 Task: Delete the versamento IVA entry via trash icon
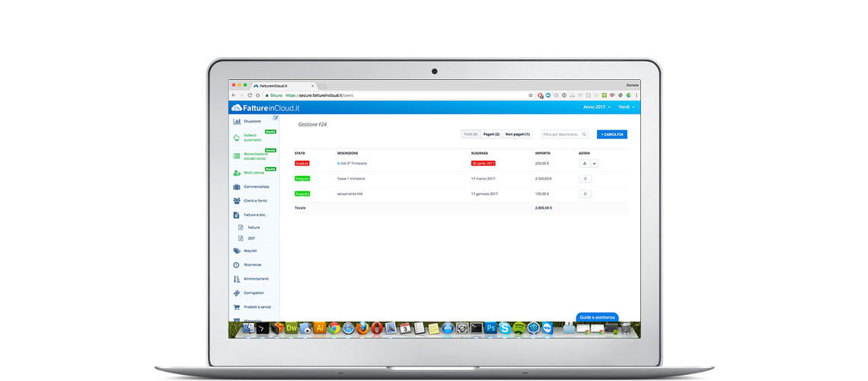click(x=585, y=194)
